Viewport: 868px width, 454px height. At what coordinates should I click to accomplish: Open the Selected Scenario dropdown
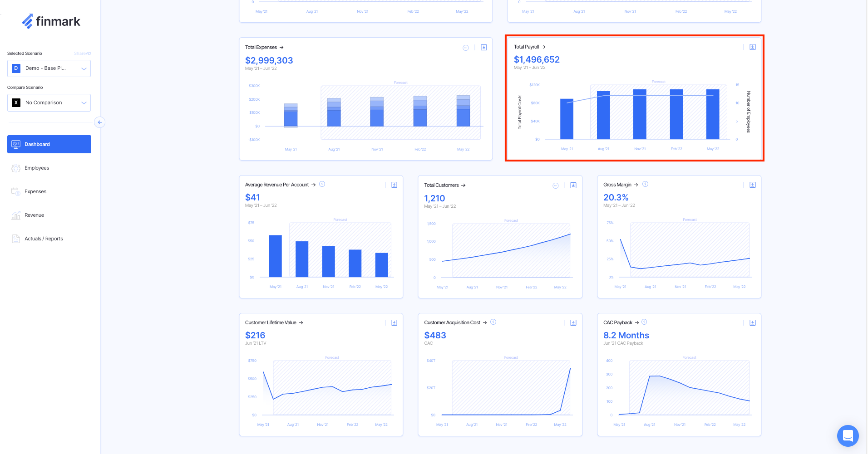tap(49, 68)
